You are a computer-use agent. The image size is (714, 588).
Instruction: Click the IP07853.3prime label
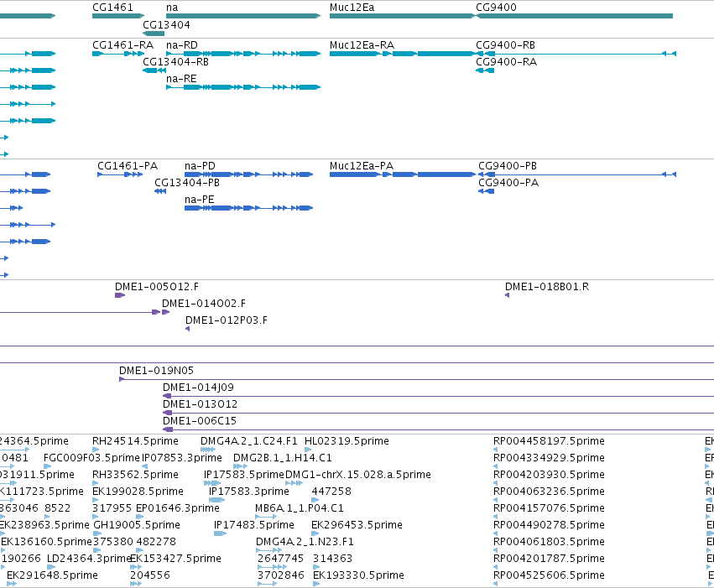[182, 458]
